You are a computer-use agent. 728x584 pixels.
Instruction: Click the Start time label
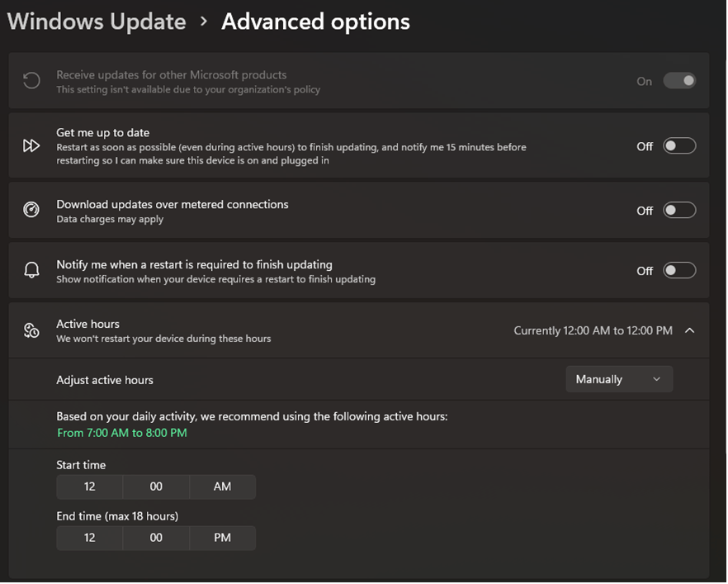coord(81,465)
